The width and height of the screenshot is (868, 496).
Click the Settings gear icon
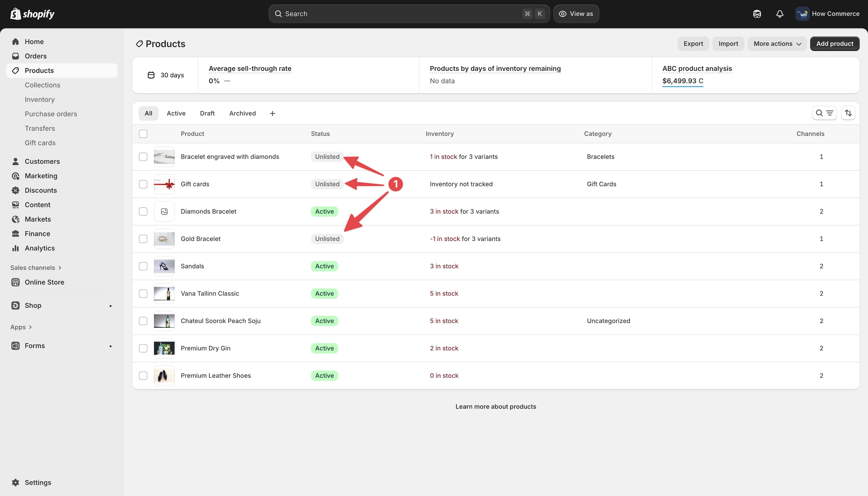(x=15, y=483)
